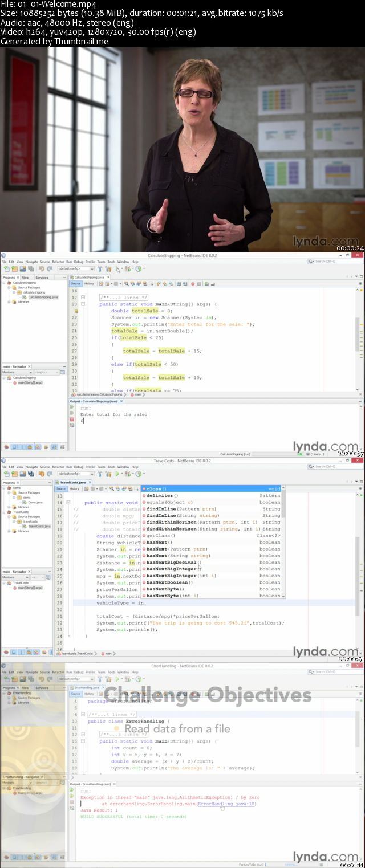
Task: Toggle Source view in TravelCosts editor
Action: (x=61, y=488)
